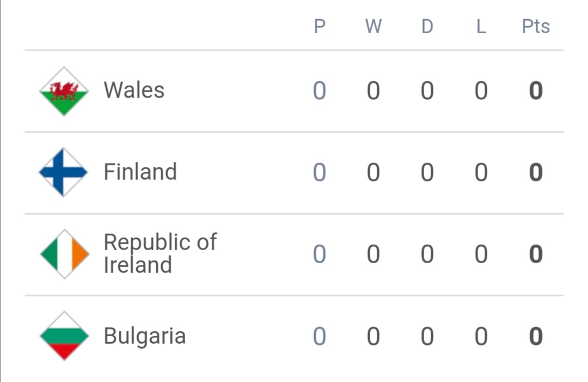588x382 pixels.
Task: Select the P column header
Action: (x=320, y=27)
